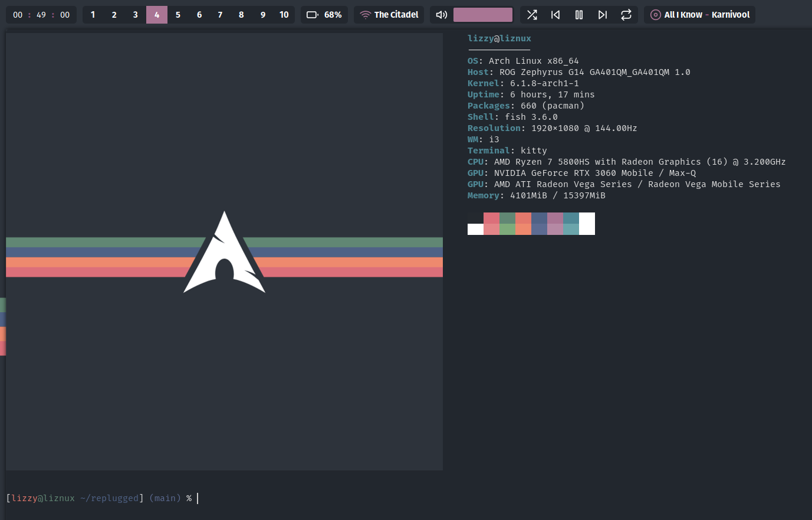Switch to workspace 3
This screenshot has height=520, width=812.
click(x=136, y=15)
